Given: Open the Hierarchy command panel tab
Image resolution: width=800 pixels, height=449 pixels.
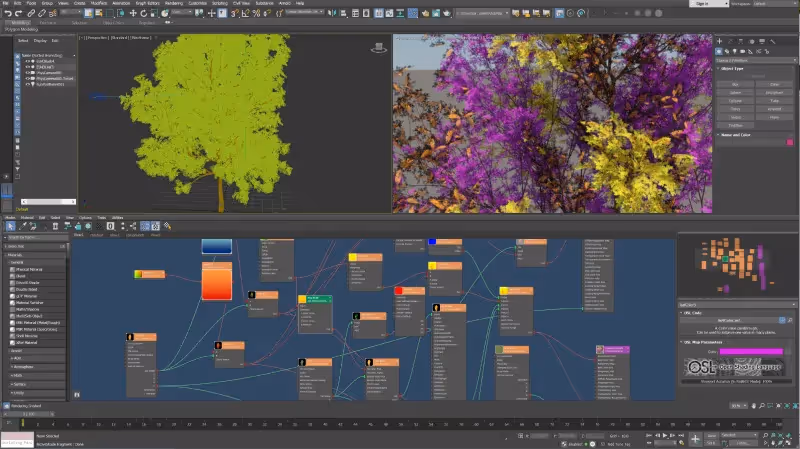Looking at the screenshot, I should click(741, 41).
